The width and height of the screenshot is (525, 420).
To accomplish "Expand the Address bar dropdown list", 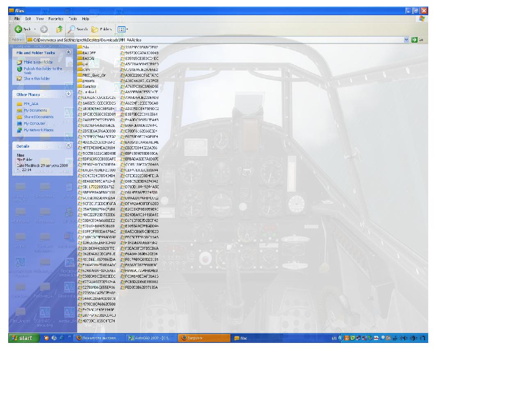I will [406, 40].
